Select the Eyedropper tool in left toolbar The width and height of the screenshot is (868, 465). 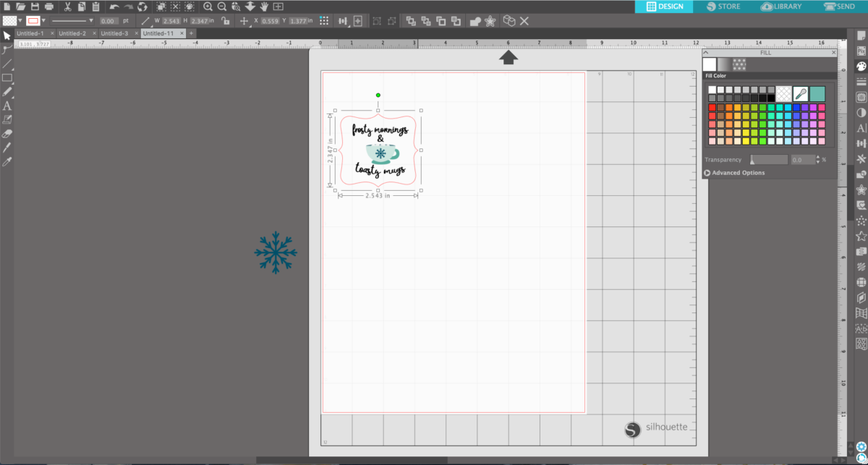(x=7, y=162)
